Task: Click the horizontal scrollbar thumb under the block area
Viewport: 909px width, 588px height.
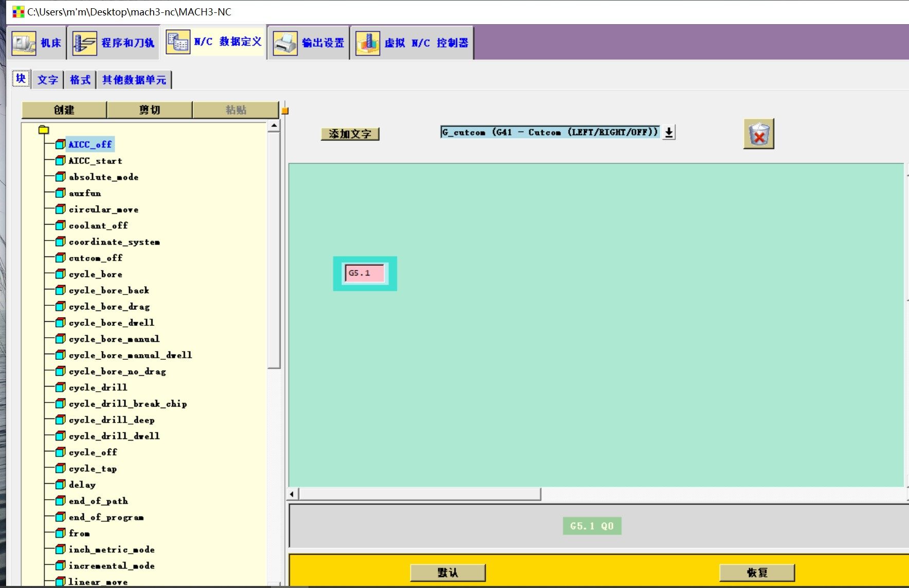Action: 420,494
